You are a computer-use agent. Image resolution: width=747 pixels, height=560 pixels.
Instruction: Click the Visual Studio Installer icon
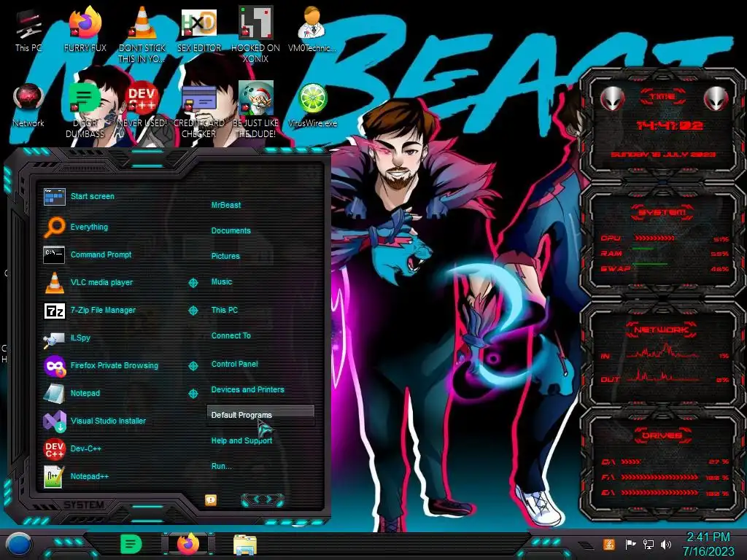tap(54, 421)
